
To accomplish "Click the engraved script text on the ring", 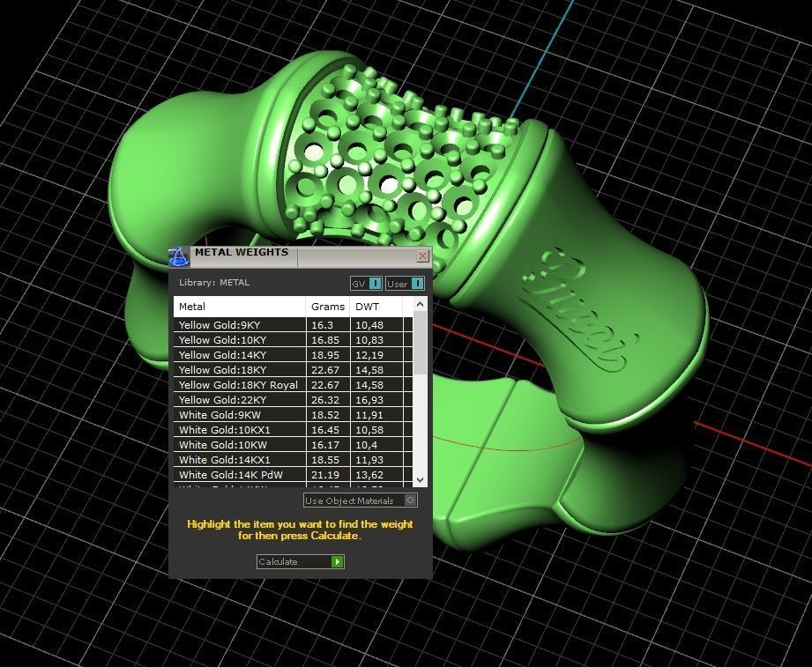I will click(x=580, y=308).
